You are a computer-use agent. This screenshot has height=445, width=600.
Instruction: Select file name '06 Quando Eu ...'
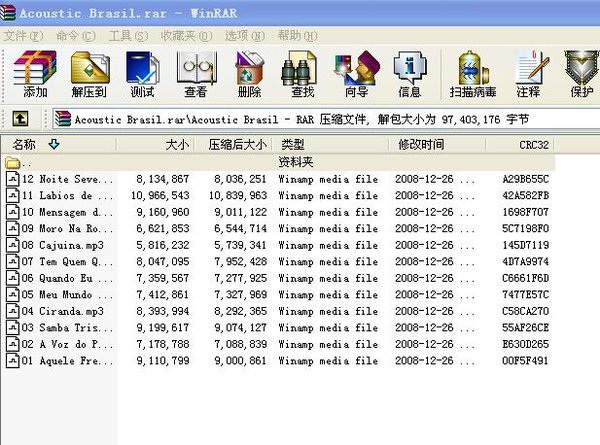(x=67, y=278)
